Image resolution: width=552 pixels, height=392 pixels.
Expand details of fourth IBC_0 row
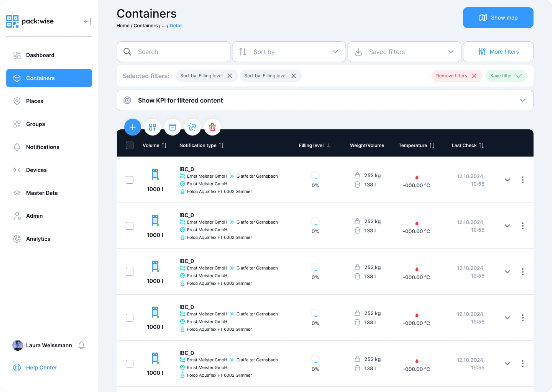click(508, 318)
